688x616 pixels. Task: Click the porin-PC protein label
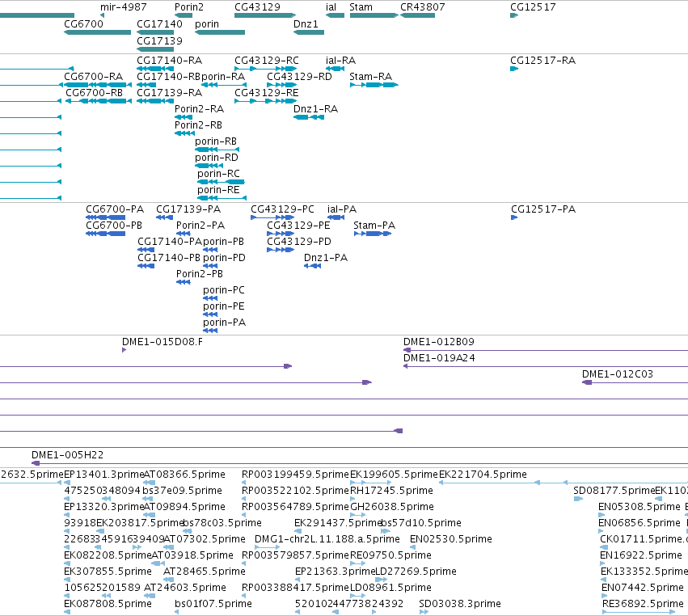tap(224, 290)
